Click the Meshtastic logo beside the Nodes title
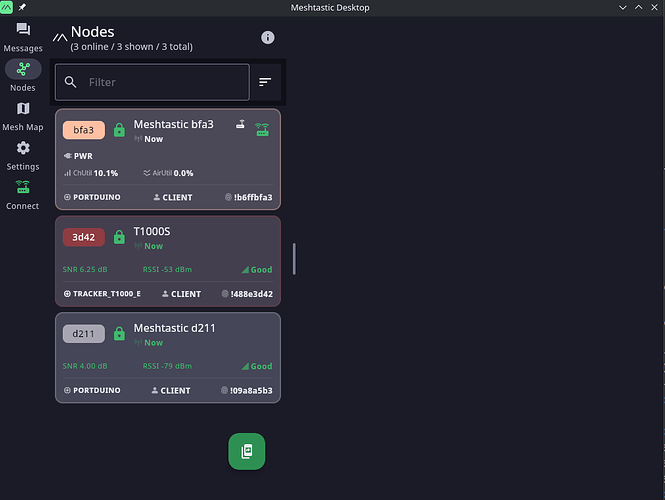 point(60,38)
